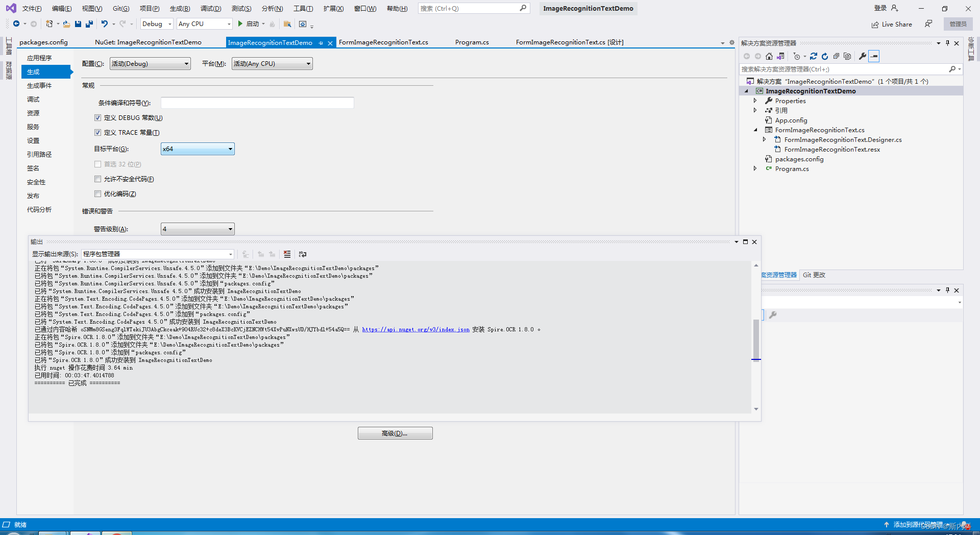The width and height of the screenshot is (980, 535).
Task: Start debugging with green play button
Action: pyautogui.click(x=240, y=23)
